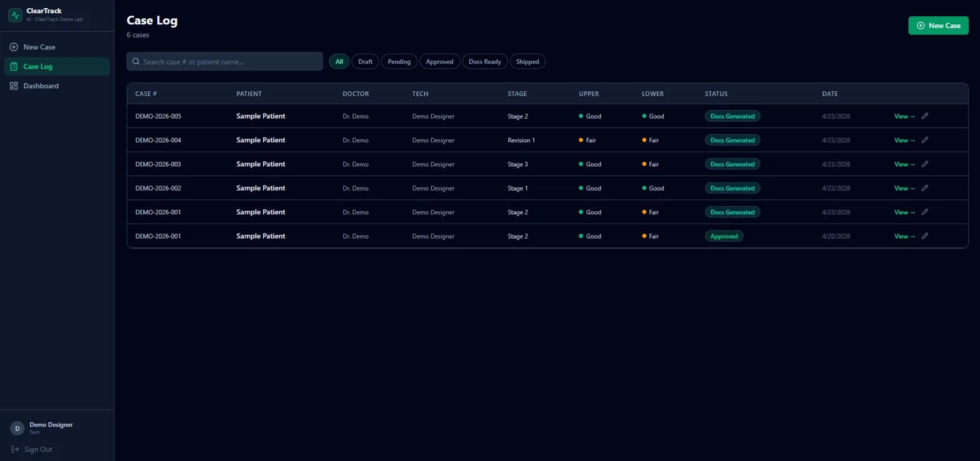The height and width of the screenshot is (461, 980).
Task: Click the Stage 1 cell
Action: (x=517, y=188)
